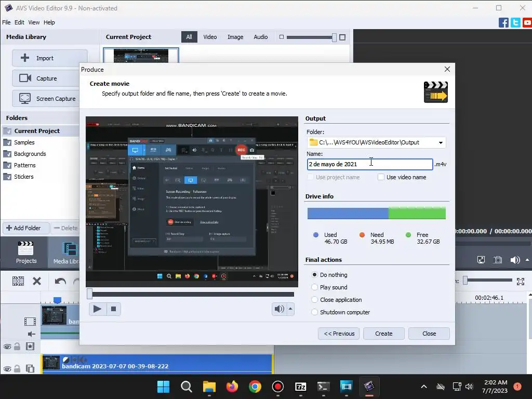This screenshot has width=532, height=399.
Task: Click the Windows Start button
Action: [x=163, y=387]
